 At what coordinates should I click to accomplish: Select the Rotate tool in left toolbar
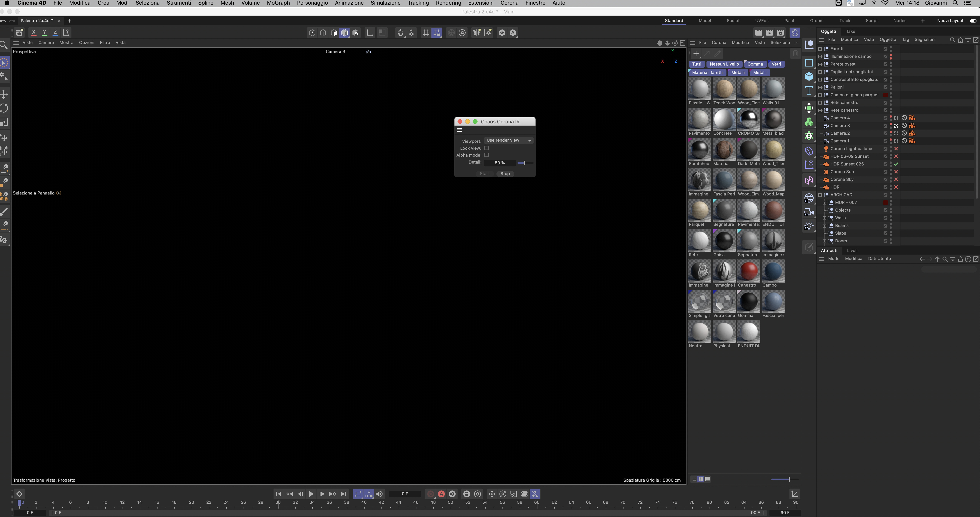coord(4,109)
